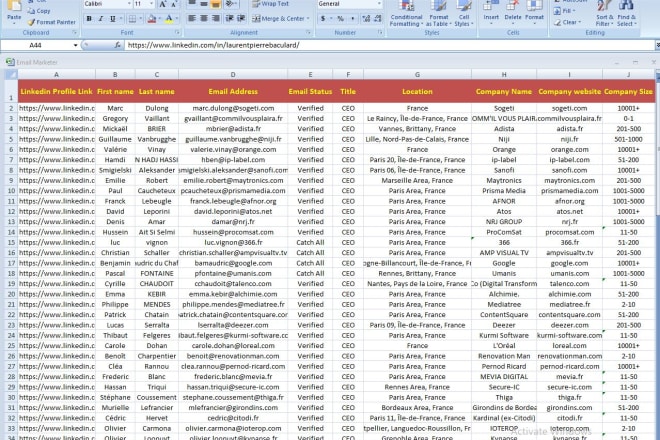Open the Font dialog launcher
660x440 pixels.
click(177, 32)
